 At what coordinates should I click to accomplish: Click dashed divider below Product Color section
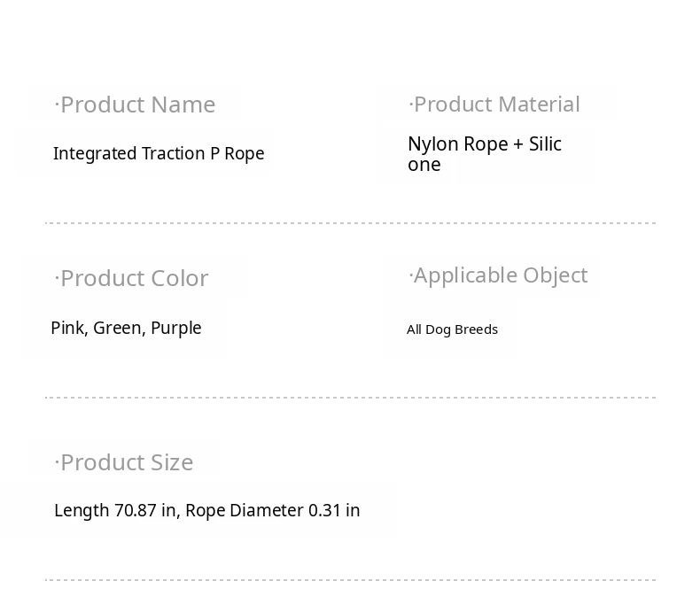(x=350, y=398)
